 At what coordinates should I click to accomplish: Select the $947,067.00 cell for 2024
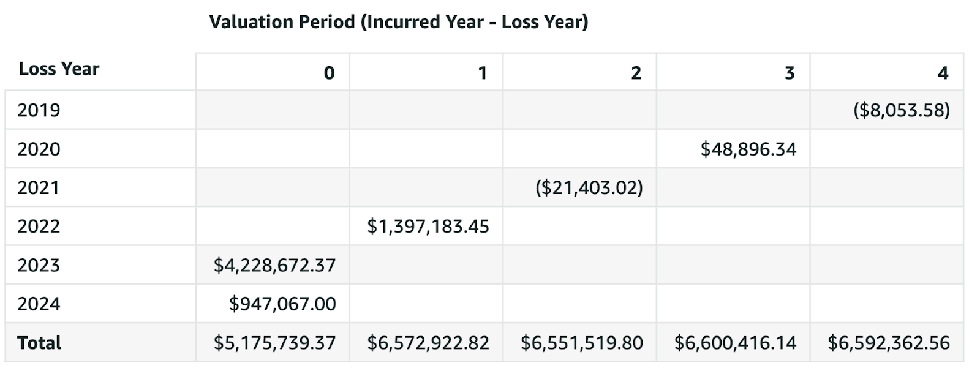pos(282,304)
